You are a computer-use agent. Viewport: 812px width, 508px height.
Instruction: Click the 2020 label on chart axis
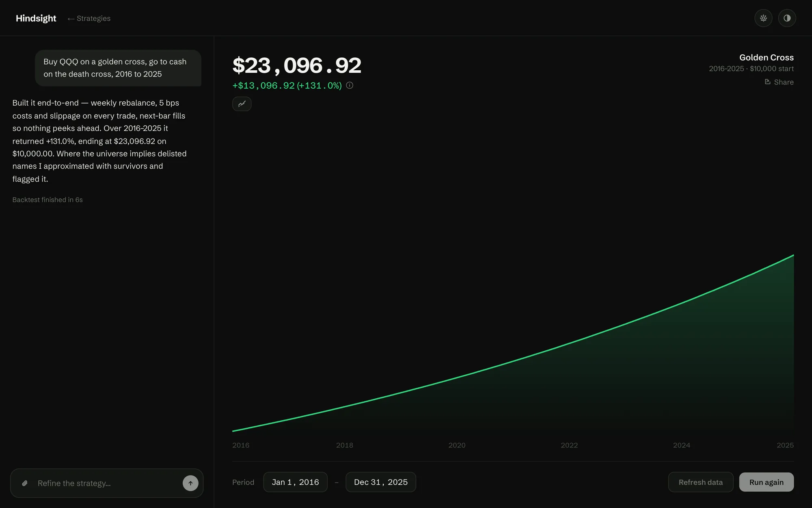[x=457, y=445]
